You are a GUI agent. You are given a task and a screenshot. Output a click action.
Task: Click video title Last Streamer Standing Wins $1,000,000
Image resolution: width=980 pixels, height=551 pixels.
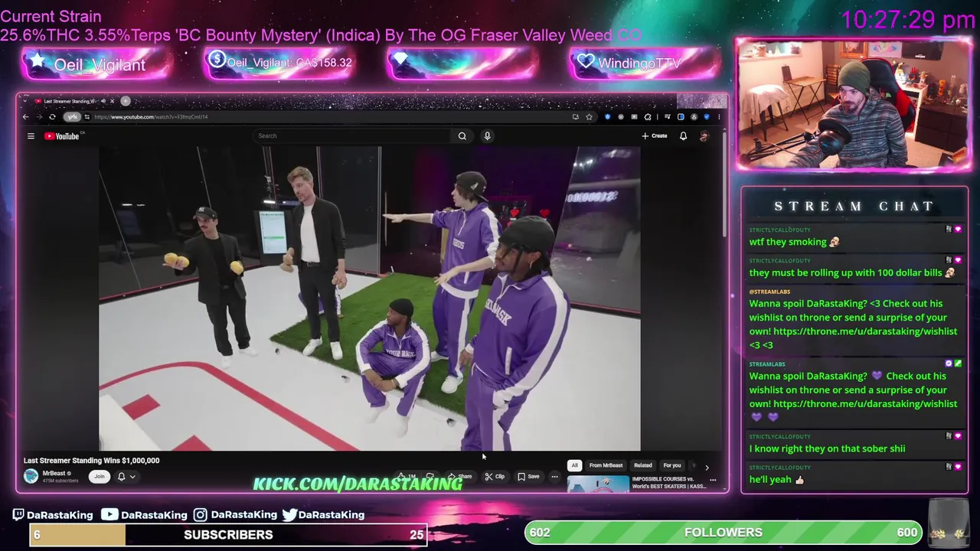92,461
